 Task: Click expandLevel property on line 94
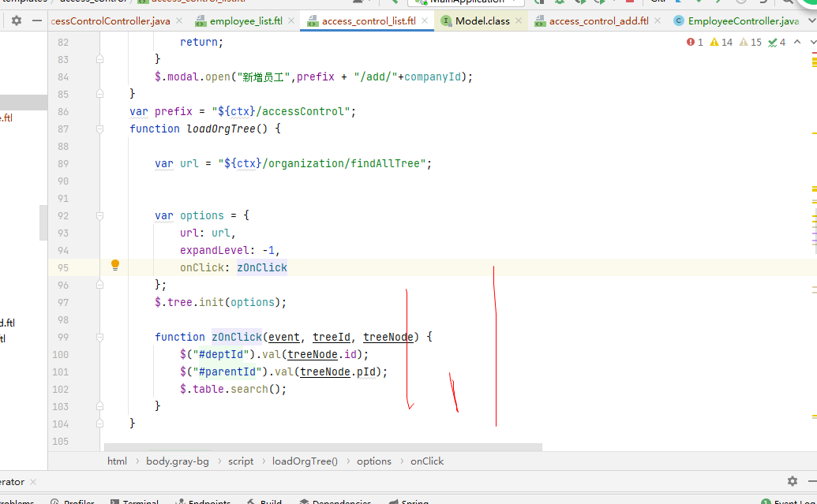[214, 251]
